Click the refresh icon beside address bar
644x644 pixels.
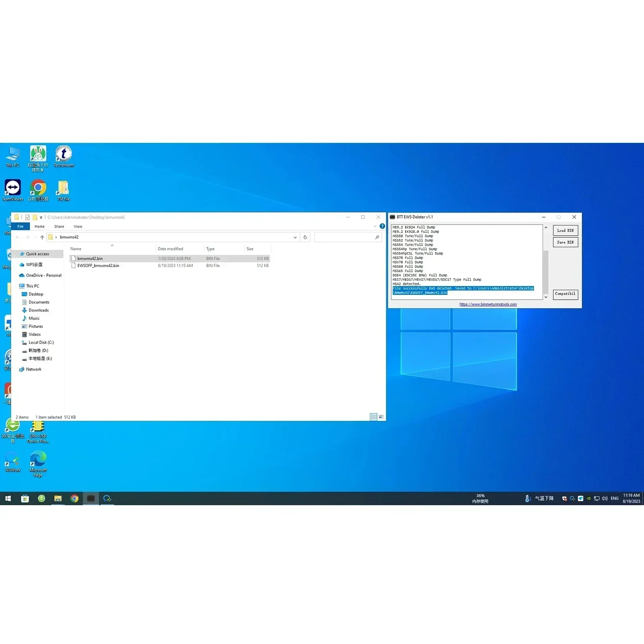(305, 237)
